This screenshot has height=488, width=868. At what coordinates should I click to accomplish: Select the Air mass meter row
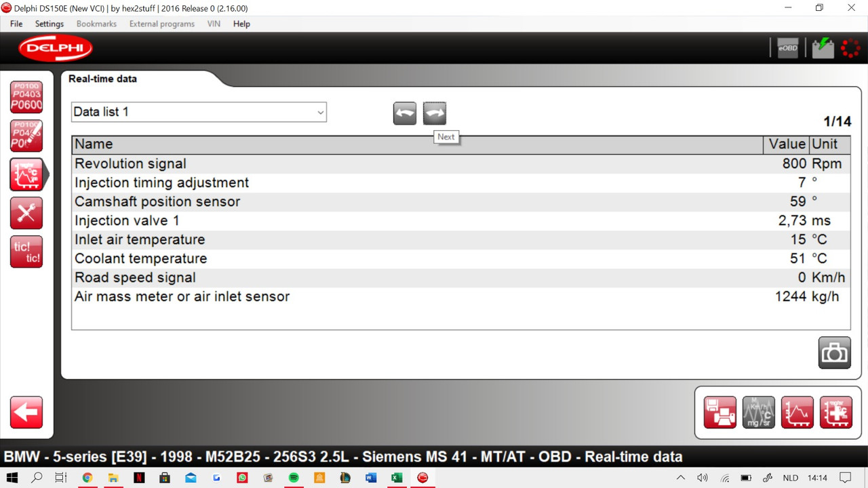[x=461, y=296]
